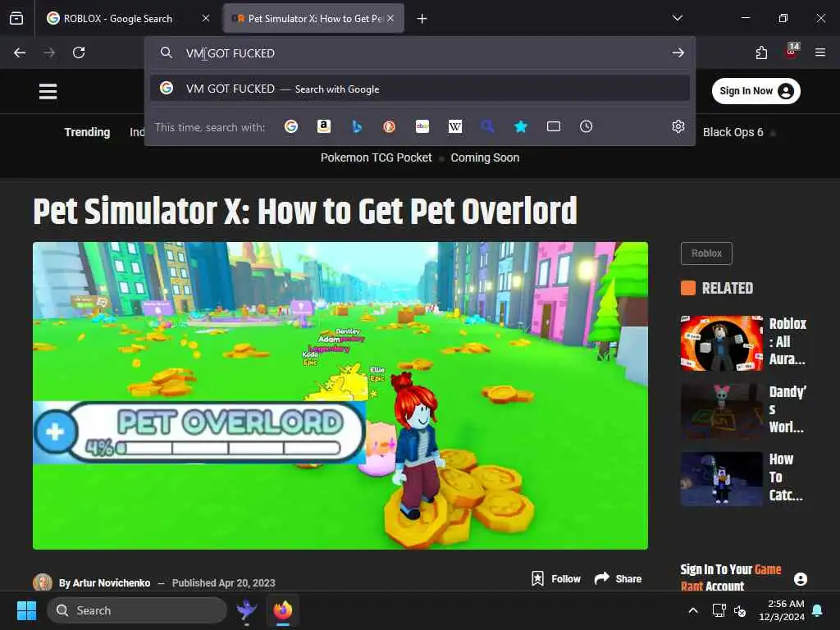Screen dimensions: 840x630
Task: Go back one page
Action: point(20,52)
